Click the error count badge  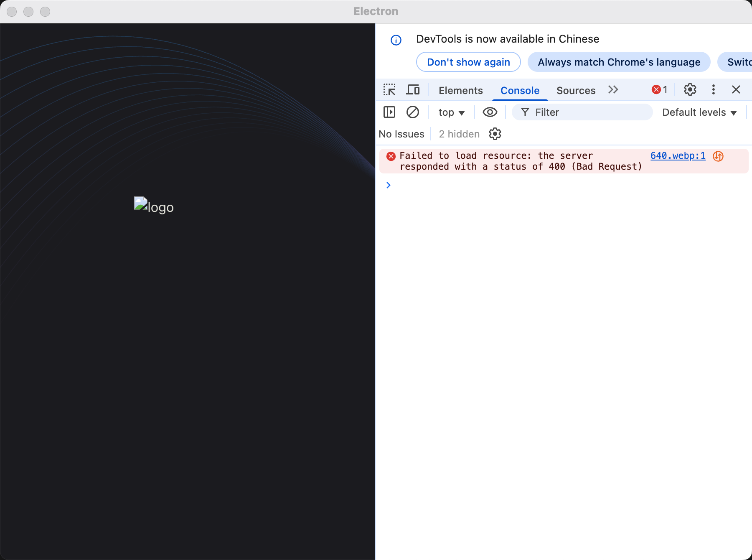point(660,90)
